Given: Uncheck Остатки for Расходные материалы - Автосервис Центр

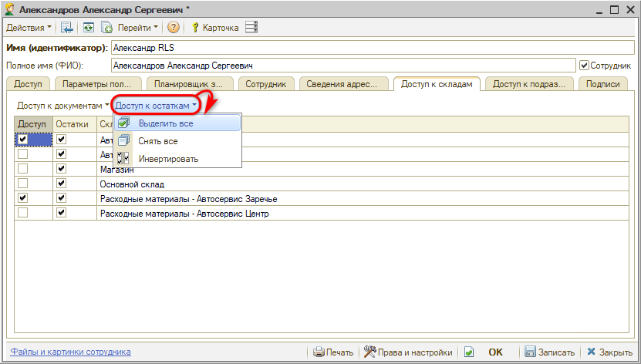Looking at the screenshot, I should tap(62, 213).
